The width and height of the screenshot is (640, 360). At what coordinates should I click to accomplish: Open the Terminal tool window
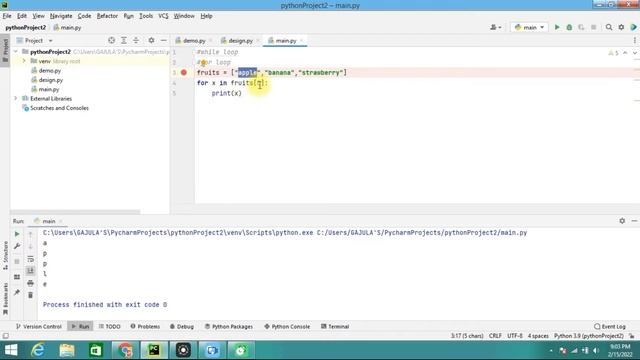[x=335, y=327]
